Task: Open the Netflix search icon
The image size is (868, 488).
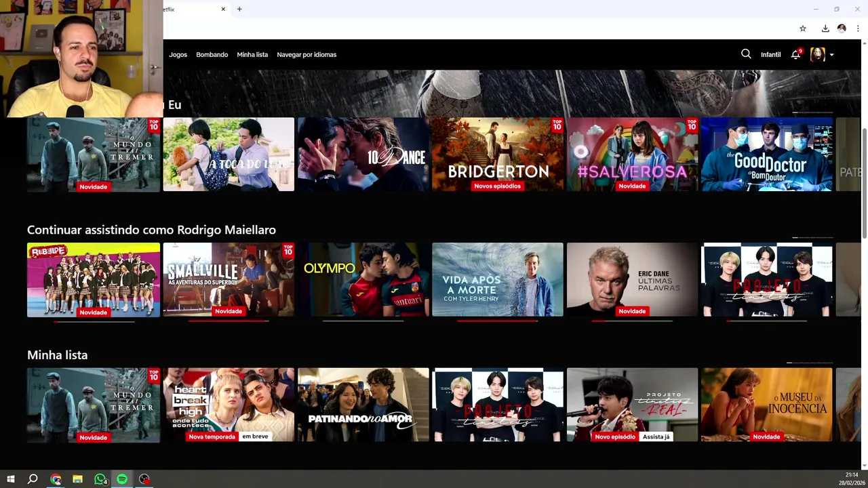Action: point(746,54)
